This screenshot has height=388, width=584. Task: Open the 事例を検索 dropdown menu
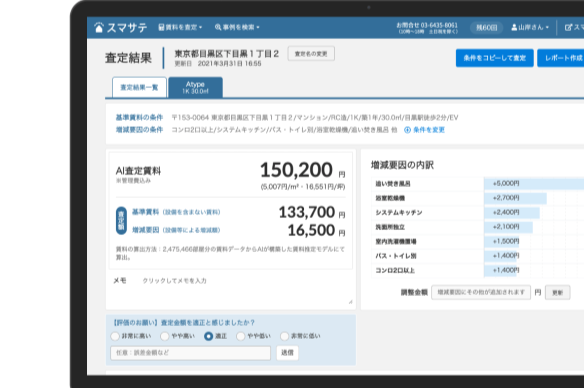(x=237, y=27)
